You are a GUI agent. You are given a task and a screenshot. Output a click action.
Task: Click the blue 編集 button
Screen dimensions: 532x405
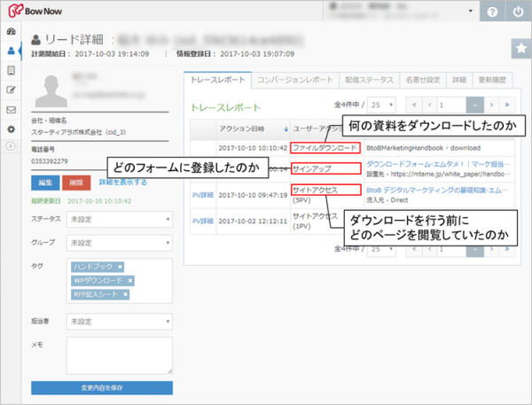click(x=45, y=182)
